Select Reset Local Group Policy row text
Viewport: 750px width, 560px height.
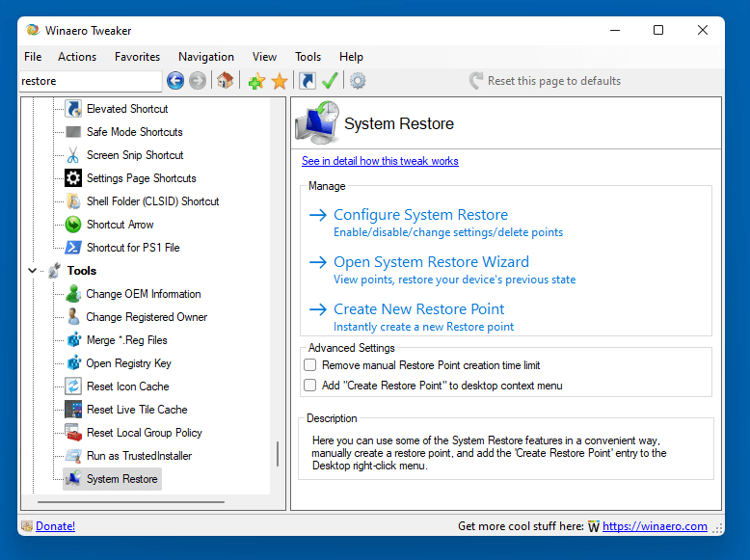point(145,433)
